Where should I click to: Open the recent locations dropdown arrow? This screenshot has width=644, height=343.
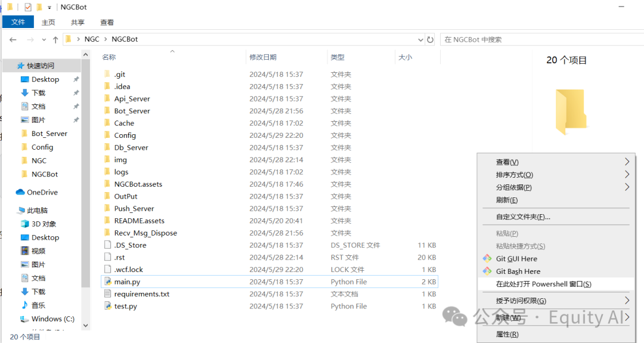[44, 40]
